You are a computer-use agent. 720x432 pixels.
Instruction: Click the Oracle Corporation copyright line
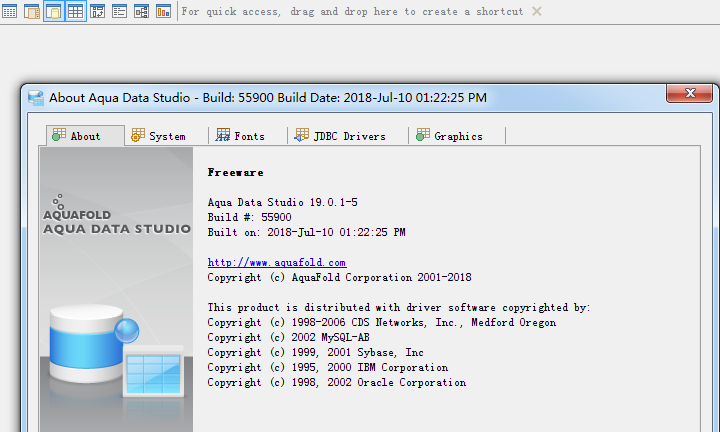tap(337, 382)
